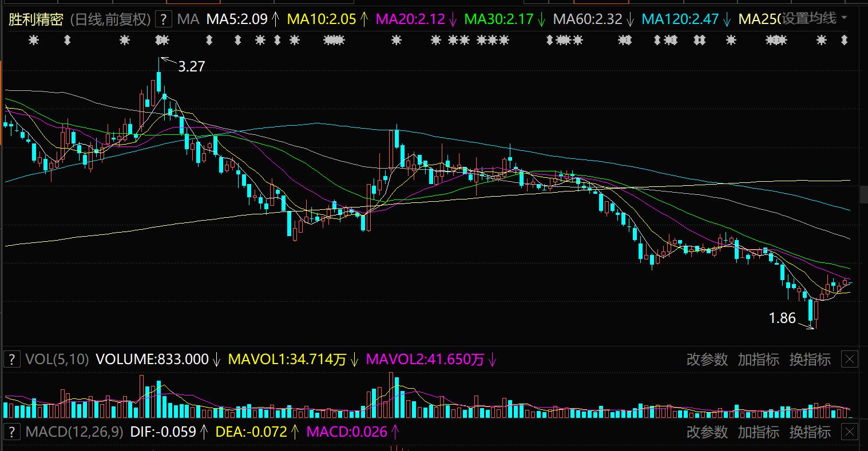
Task: Select the MAVOL1:34.714万 readout
Action: pyautogui.click(x=287, y=360)
